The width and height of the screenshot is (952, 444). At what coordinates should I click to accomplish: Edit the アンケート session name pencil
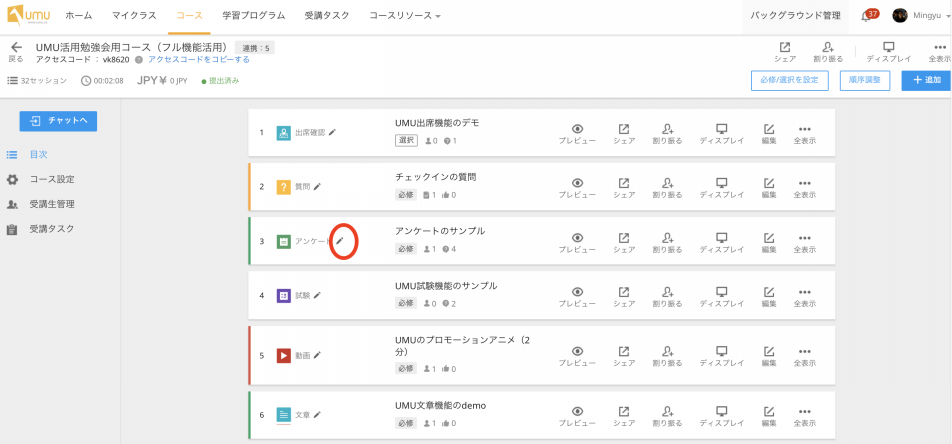click(x=341, y=241)
